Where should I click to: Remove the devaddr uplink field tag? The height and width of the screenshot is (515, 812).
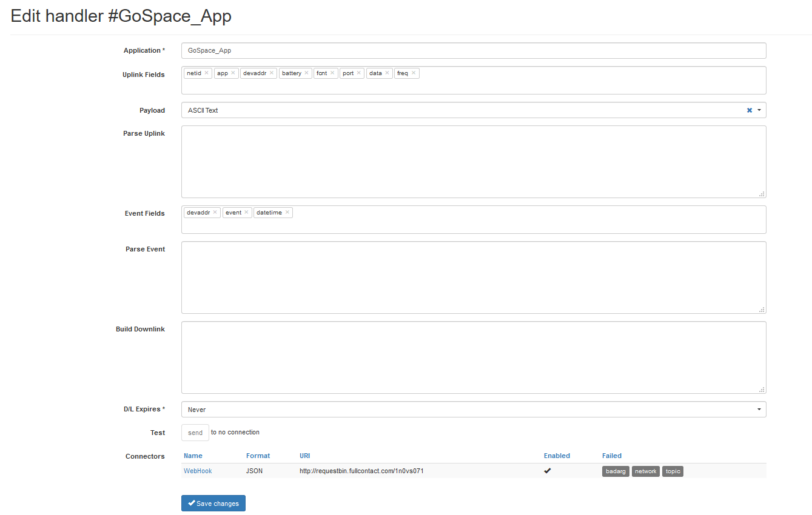click(x=272, y=73)
